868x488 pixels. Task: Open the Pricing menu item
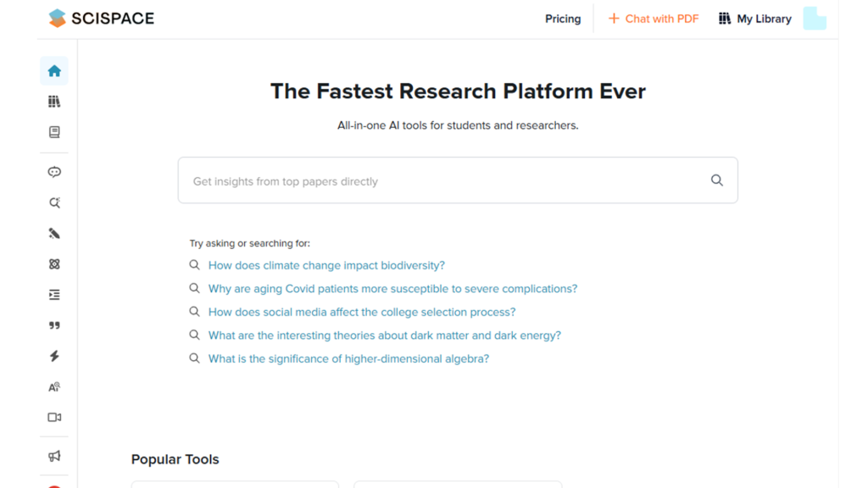tap(563, 19)
